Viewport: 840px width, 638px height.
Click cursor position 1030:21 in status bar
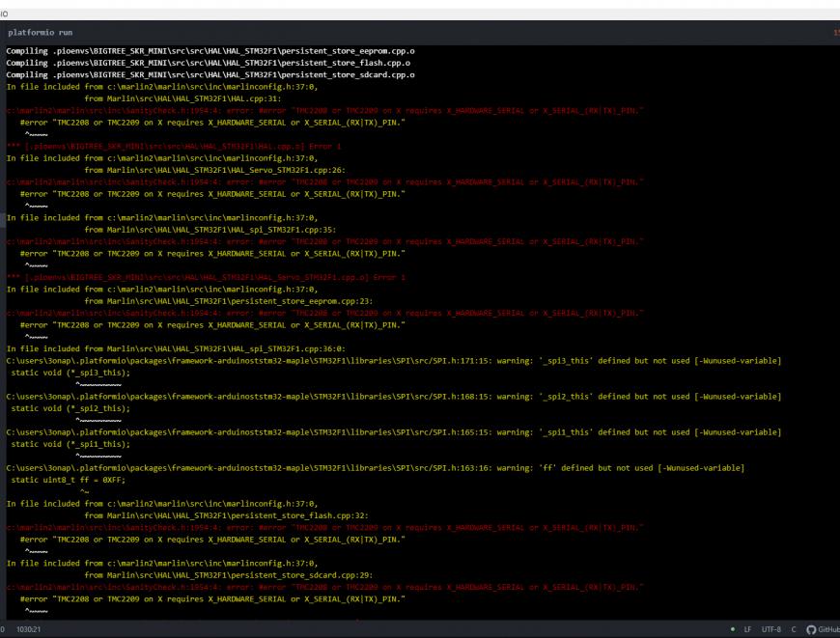coord(28,629)
